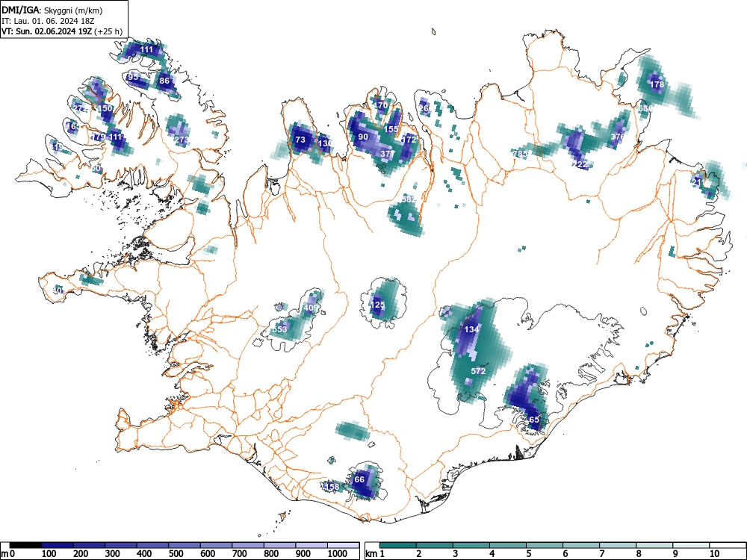Click the visibility value '66' on the map
This screenshot has width=747, height=560.
[x=359, y=479]
